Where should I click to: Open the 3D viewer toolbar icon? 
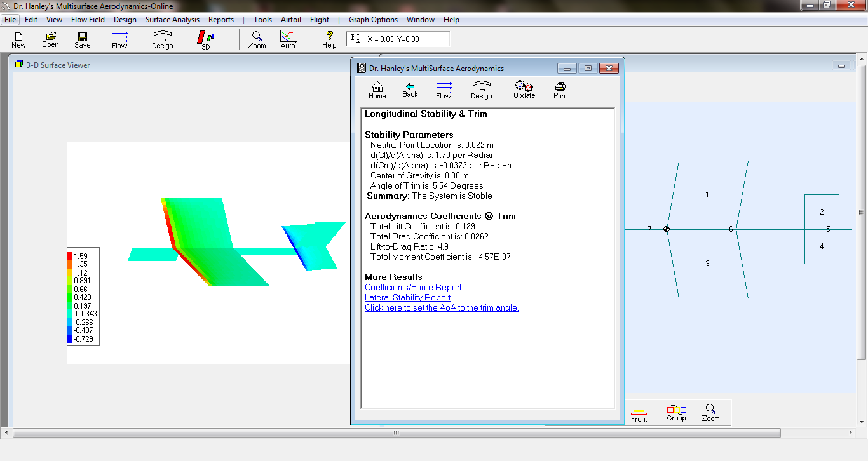click(x=206, y=40)
